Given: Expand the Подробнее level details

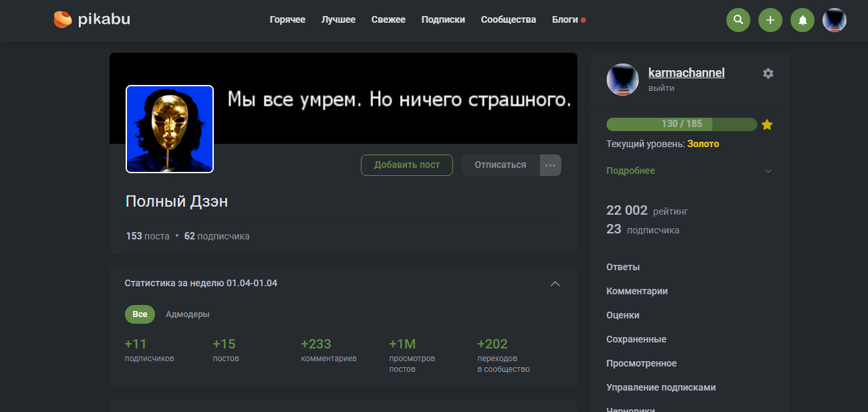Looking at the screenshot, I should coord(689,171).
